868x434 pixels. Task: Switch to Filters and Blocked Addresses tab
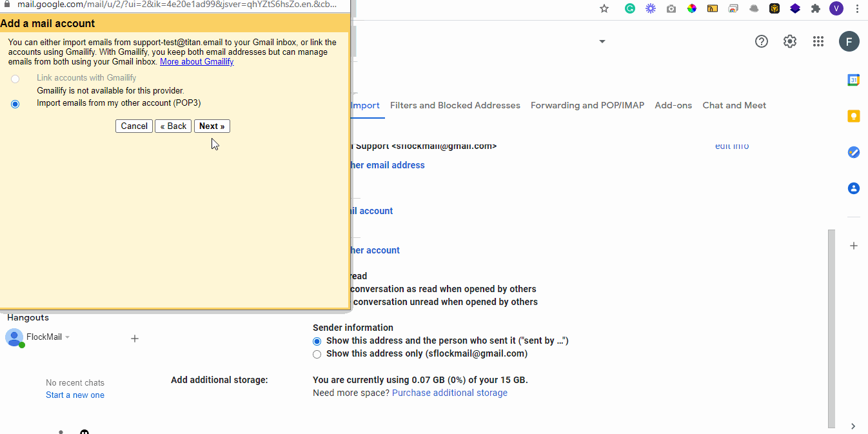(455, 106)
